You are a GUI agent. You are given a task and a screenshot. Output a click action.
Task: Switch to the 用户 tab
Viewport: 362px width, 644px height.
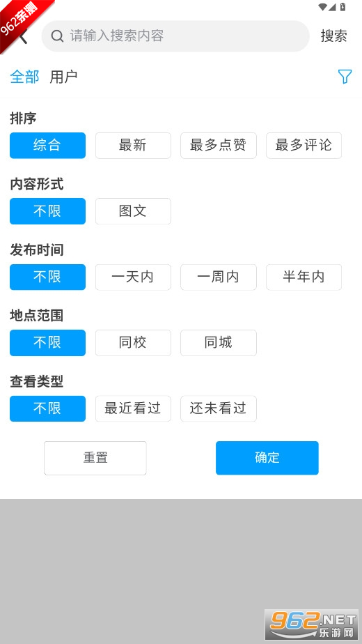pos(63,77)
